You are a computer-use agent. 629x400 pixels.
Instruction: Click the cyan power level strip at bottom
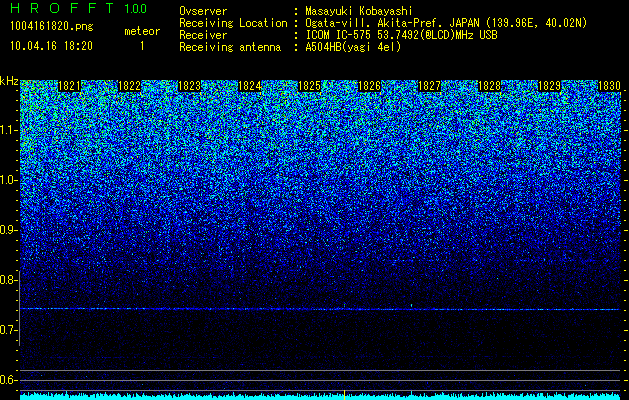point(320,396)
